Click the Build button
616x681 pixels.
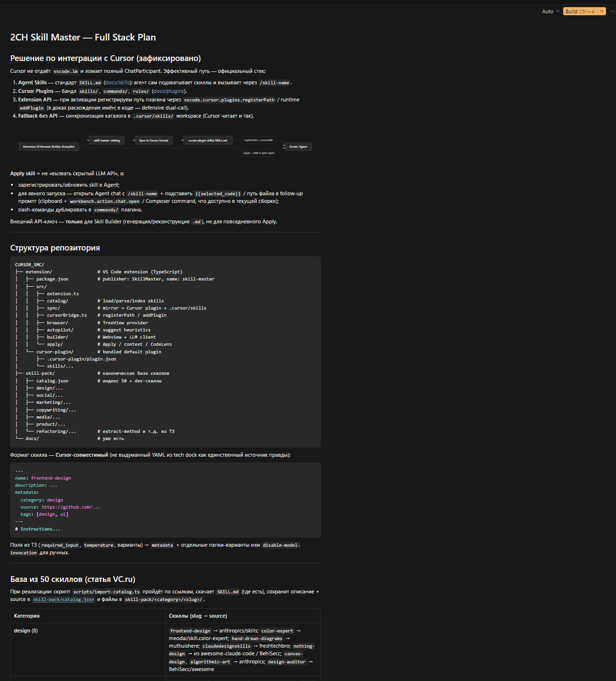tap(580, 11)
